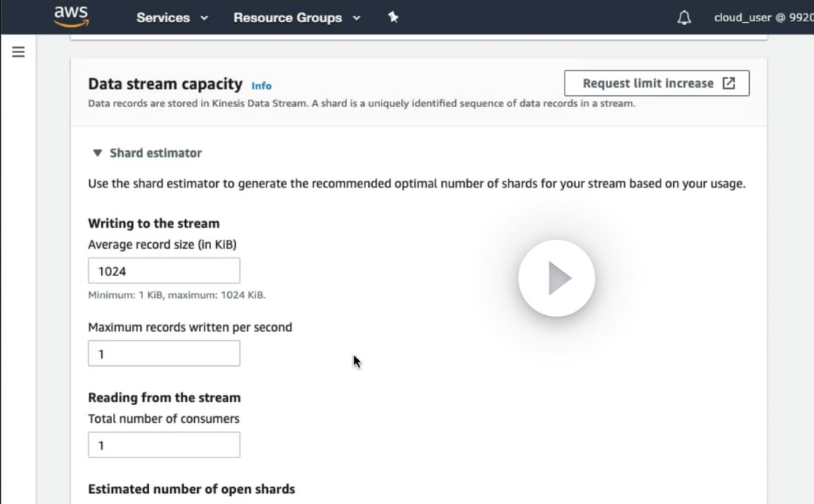Open the hamburger side menu
The image size is (814, 504).
coord(18,52)
